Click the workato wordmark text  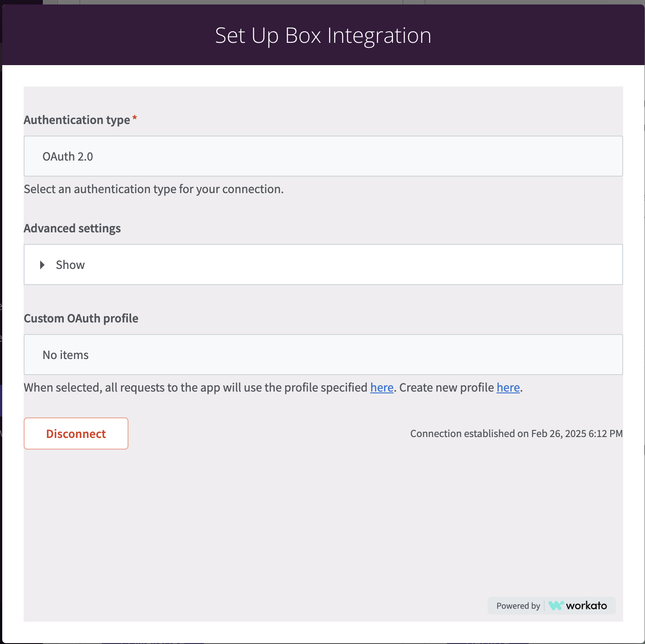[586, 606]
